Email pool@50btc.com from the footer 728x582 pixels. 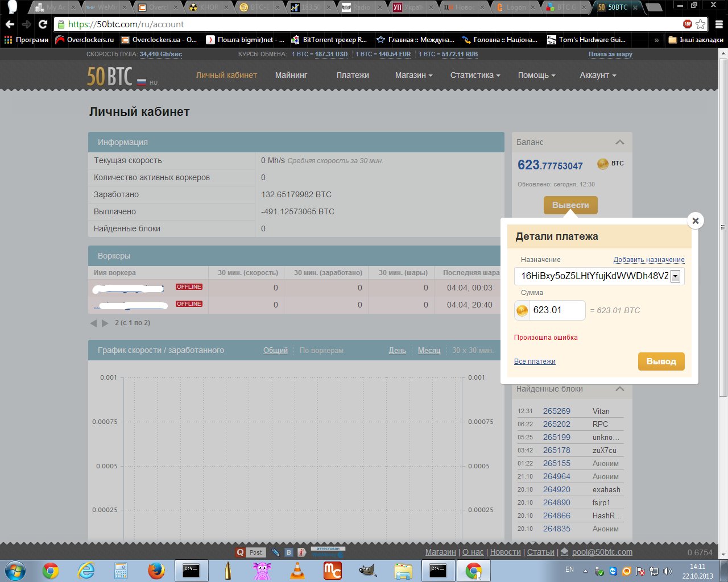tap(602, 552)
